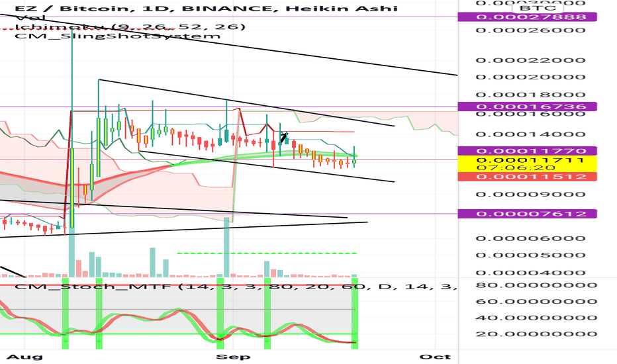Click the yellow 0.00011711 current price label

[527, 163]
